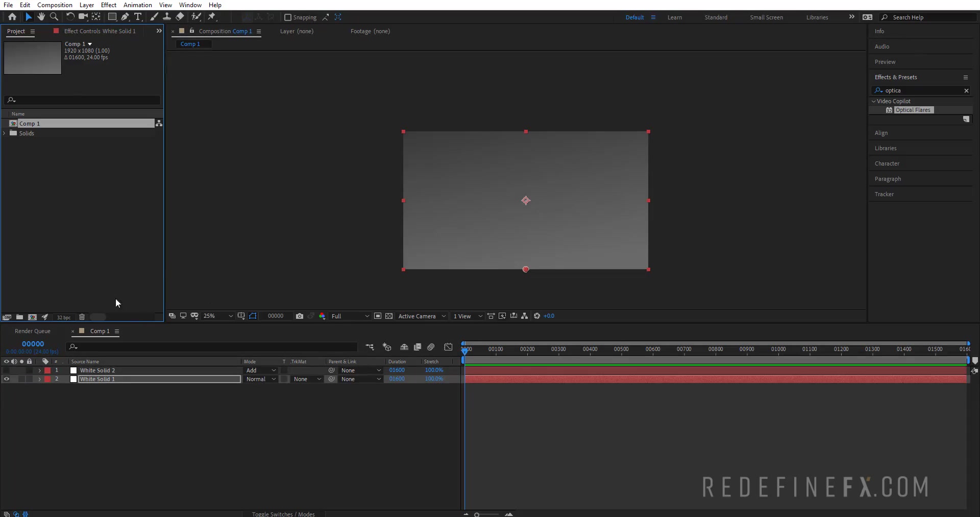This screenshot has width=980, height=517.
Task: Switch to Effect Controls White Solid 1 tab
Action: point(100,31)
